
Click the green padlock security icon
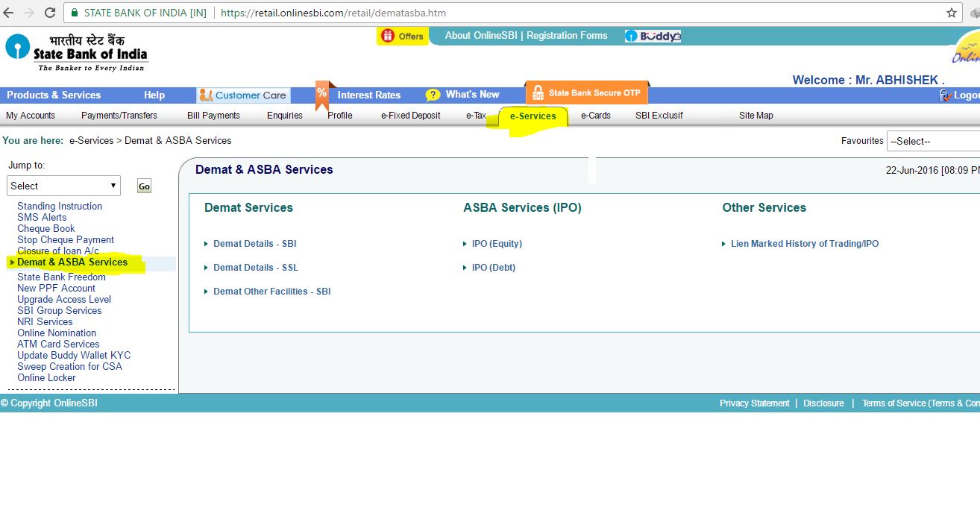75,13
